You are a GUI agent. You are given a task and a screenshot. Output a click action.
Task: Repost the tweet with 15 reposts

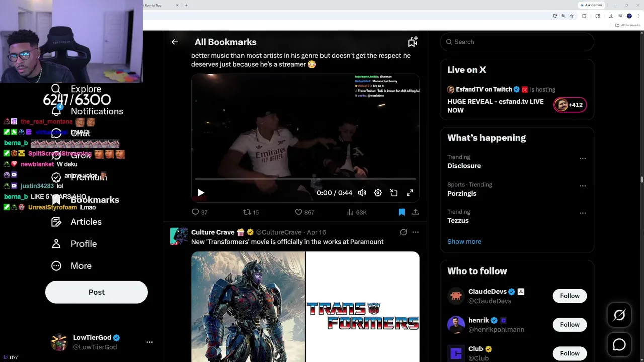(x=251, y=212)
